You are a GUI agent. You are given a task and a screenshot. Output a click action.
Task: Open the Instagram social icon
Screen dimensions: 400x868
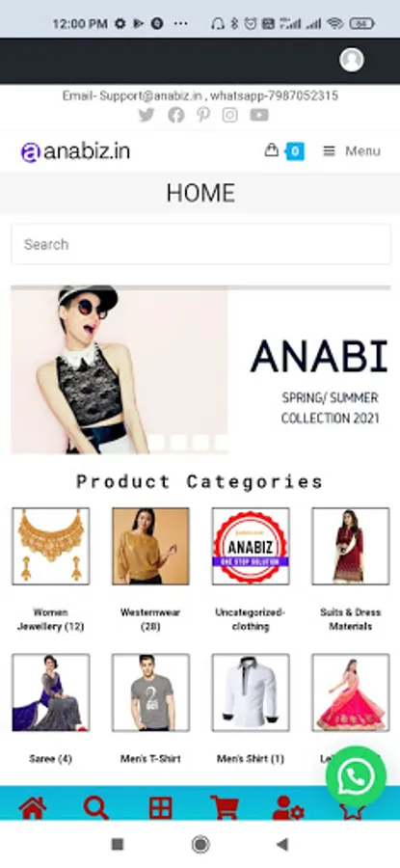tap(230, 115)
